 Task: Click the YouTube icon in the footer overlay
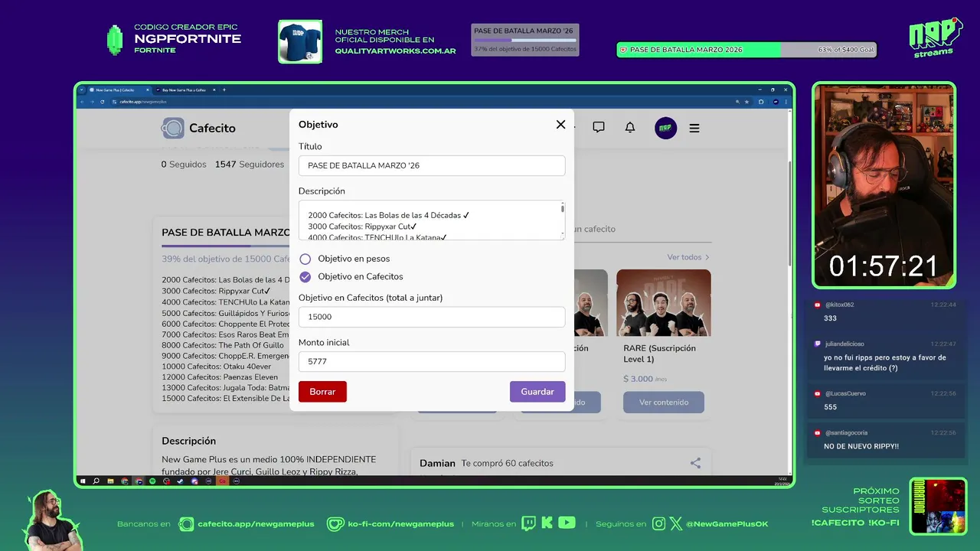click(x=567, y=523)
